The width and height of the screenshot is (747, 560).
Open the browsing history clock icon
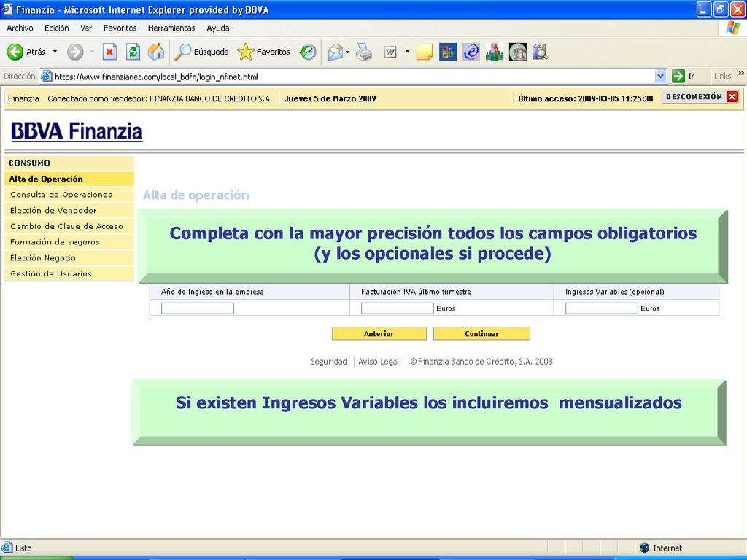pos(308,52)
